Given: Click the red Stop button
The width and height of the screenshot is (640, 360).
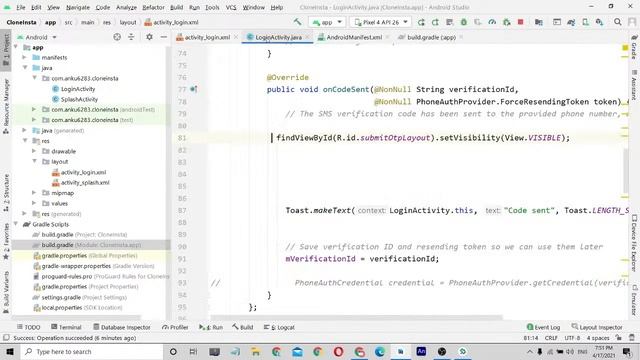Looking at the screenshot, I should coord(520,22).
